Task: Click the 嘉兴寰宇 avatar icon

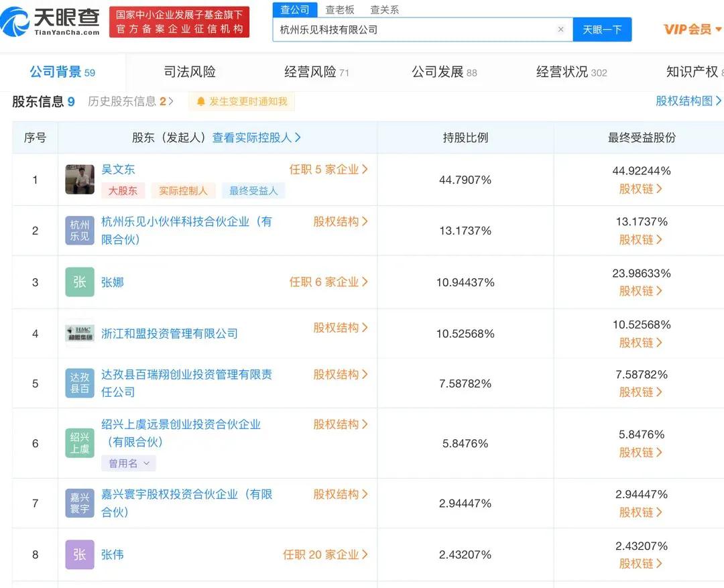Action: tap(80, 503)
